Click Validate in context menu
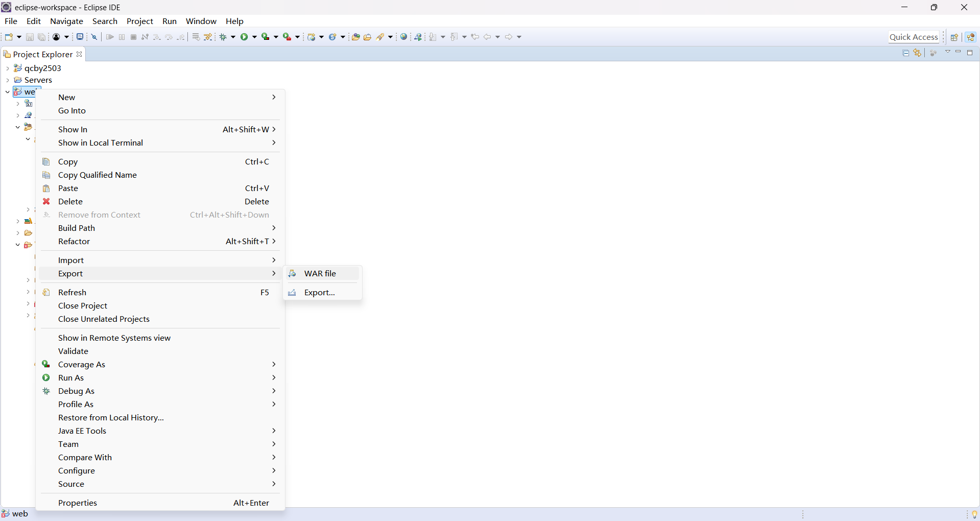Screen dimensions: 980x521 click(160, 351)
